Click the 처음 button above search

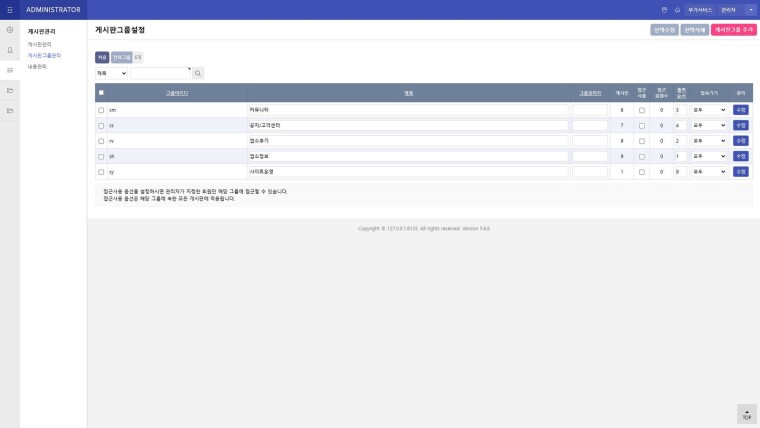[x=102, y=57]
